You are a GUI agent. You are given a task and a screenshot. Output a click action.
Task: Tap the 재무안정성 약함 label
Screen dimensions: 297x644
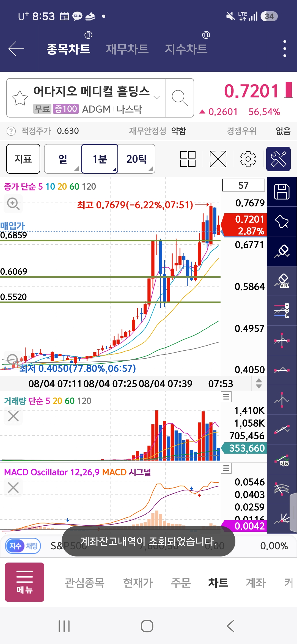click(x=158, y=131)
